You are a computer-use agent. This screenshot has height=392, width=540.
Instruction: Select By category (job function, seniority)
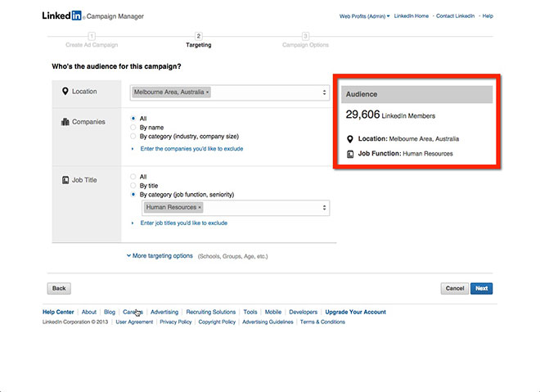[x=133, y=195]
